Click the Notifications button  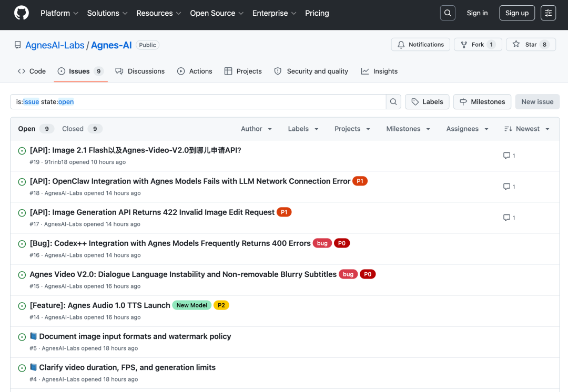[421, 45]
